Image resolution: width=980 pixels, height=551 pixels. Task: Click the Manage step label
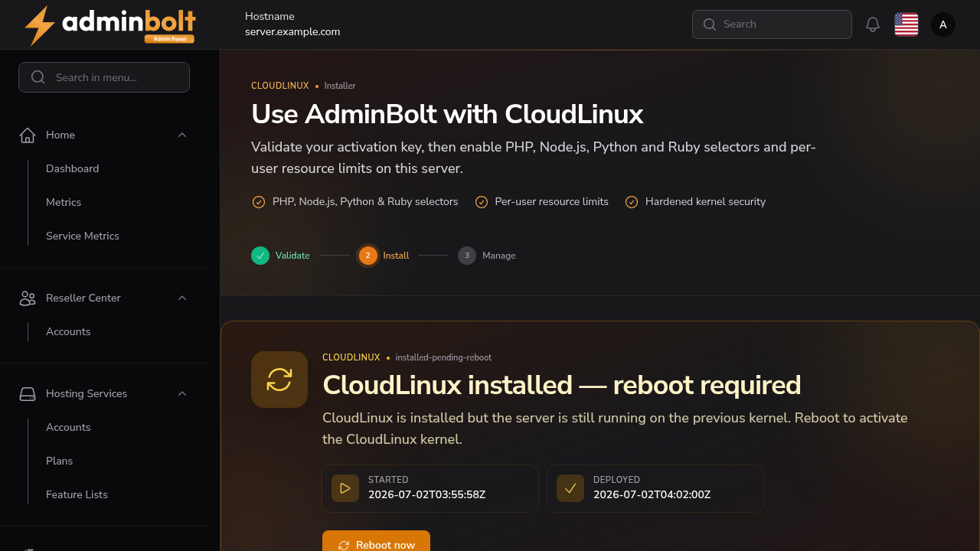pos(499,256)
